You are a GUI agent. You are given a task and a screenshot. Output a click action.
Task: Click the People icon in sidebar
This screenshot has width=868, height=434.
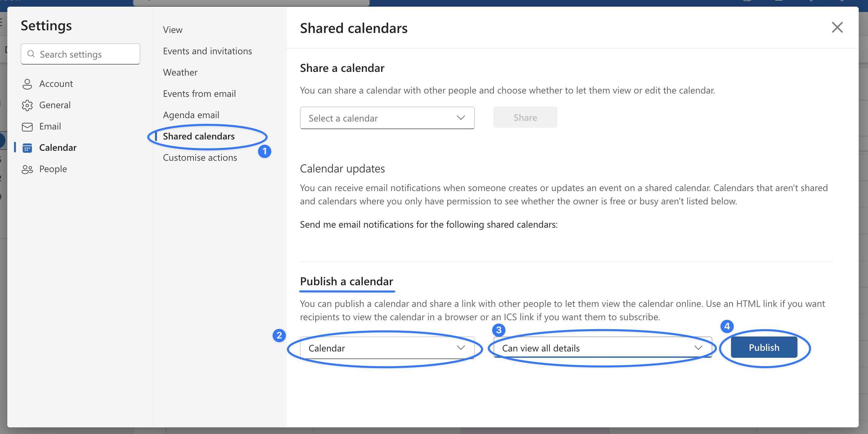(x=27, y=169)
